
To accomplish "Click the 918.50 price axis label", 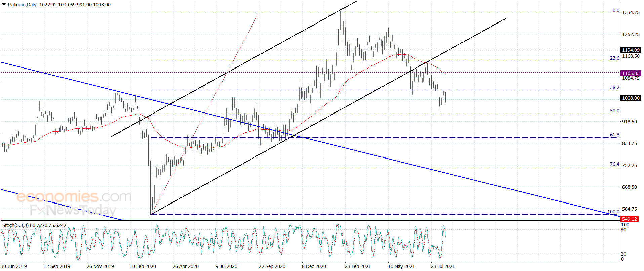I will (x=630, y=122).
